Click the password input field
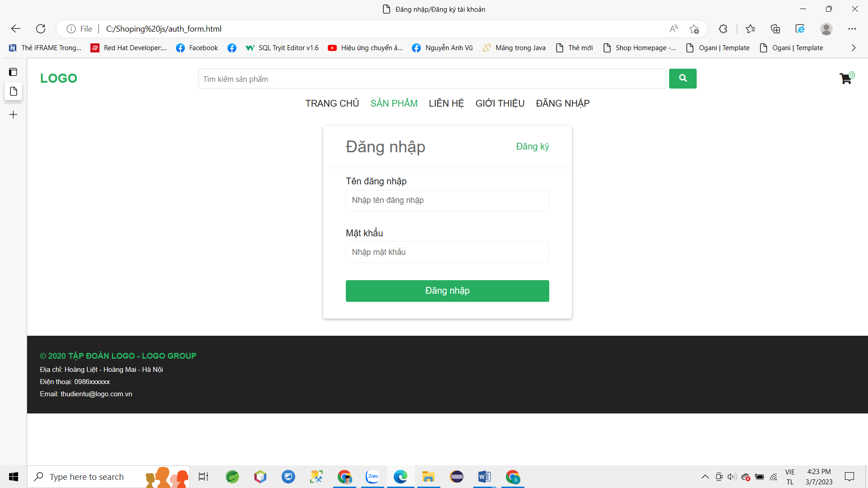Image resolution: width=868 pixels, height=488 pixels. tap(447, 252)
